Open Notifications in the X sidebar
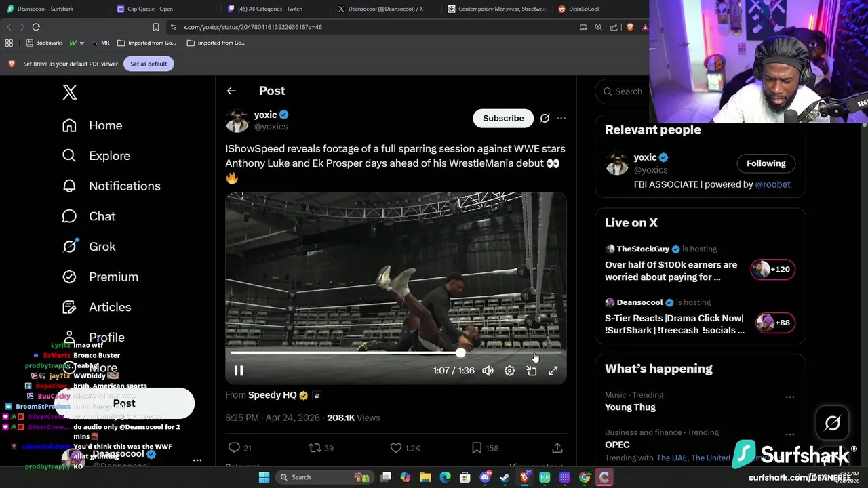 tap(111, 186)
